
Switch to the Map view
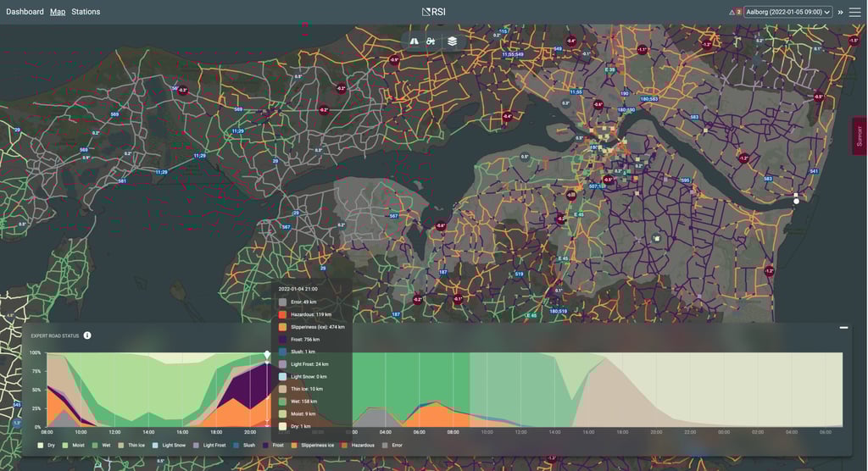coord(58,12)
